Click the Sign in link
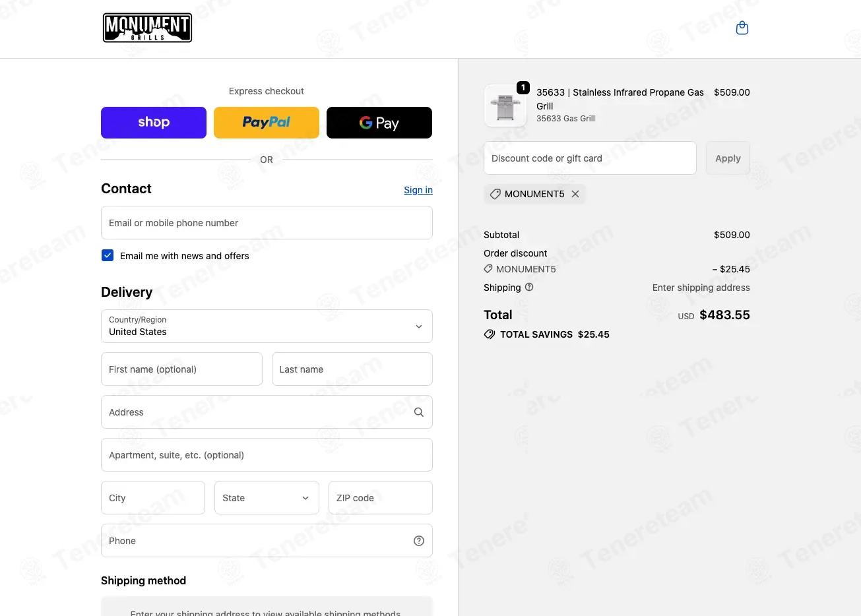This screenshot has height=616, width=861. pyautogui.click(x=418, y=190)
